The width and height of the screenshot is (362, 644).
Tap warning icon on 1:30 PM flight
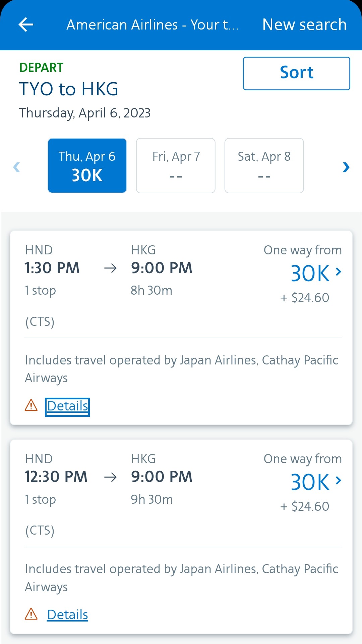click(x=31, y=405)
